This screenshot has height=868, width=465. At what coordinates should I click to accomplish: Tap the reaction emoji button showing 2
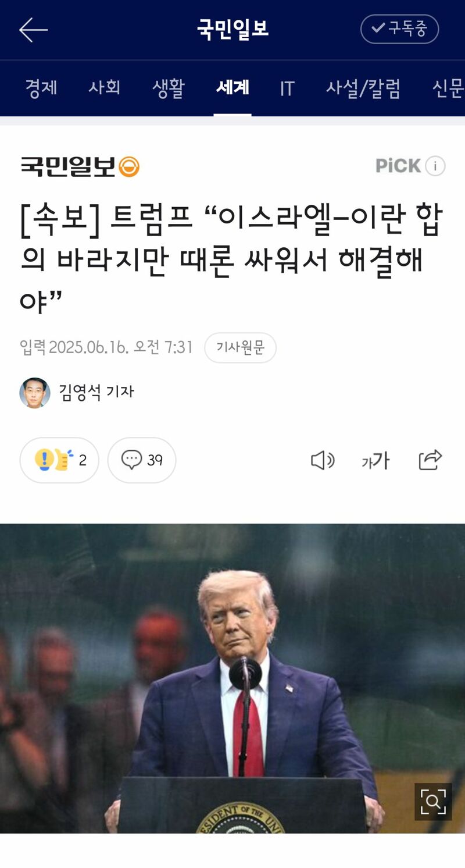click(59, 460)
